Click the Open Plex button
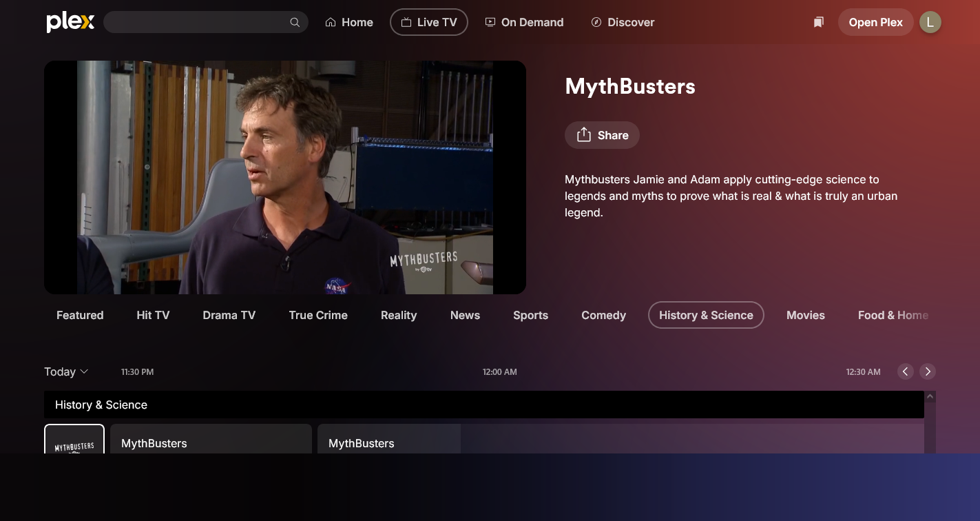This screenshot has height=521, width=980. [x=875, y=22]
